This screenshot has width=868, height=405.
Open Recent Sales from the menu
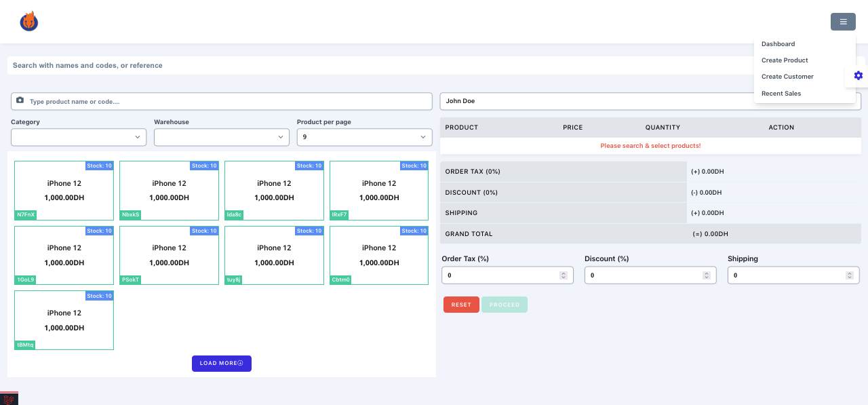point(781,94)
